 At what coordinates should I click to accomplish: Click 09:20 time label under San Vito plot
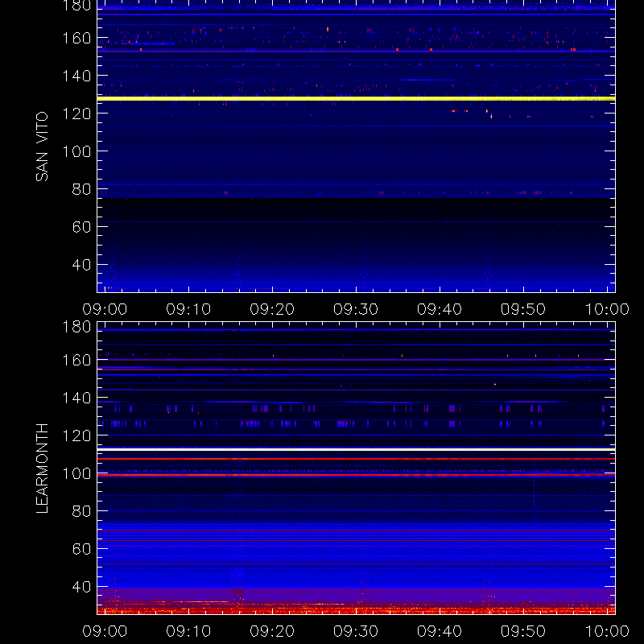(272, 309)
